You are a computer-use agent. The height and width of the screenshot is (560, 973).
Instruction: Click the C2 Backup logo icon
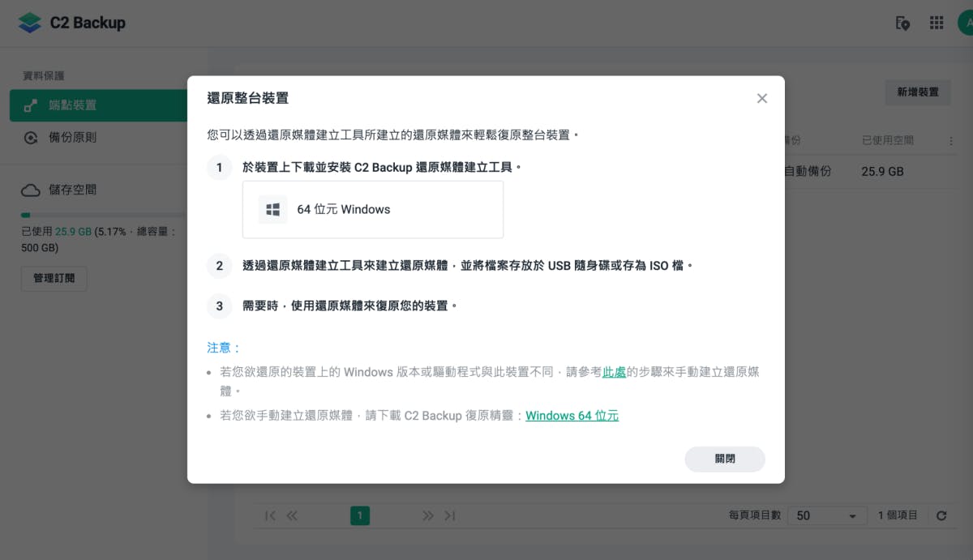30,23
